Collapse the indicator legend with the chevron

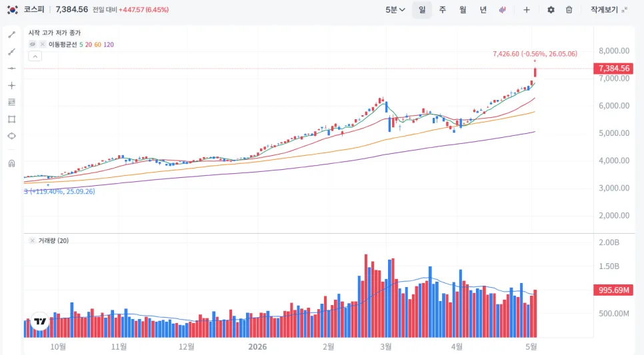[x=35, y=56]
